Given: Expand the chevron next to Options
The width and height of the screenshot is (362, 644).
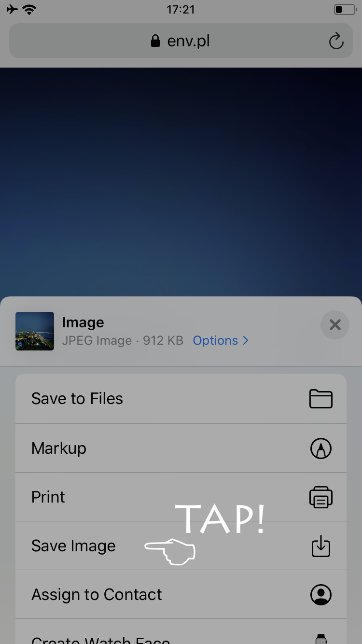Looking at the screenshot, I should click(x=246, y=340).
